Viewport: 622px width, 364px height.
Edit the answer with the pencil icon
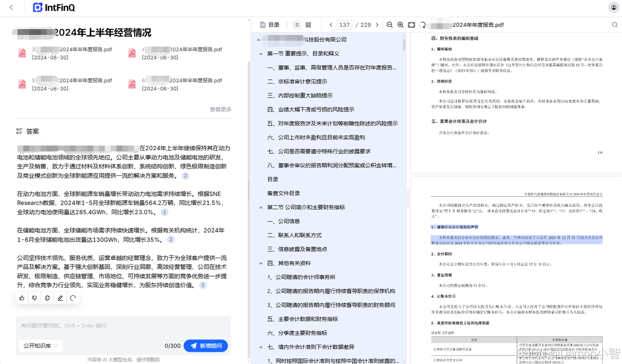pyautogui.click(x=60, y=298)
